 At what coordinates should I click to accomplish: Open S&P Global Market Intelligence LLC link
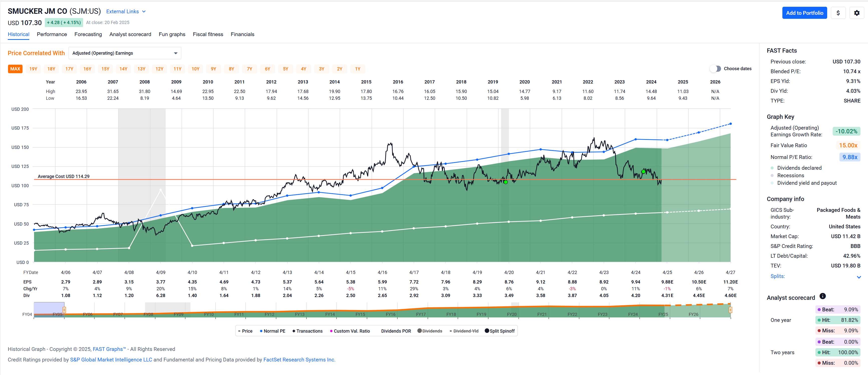[x=111, y=359]
